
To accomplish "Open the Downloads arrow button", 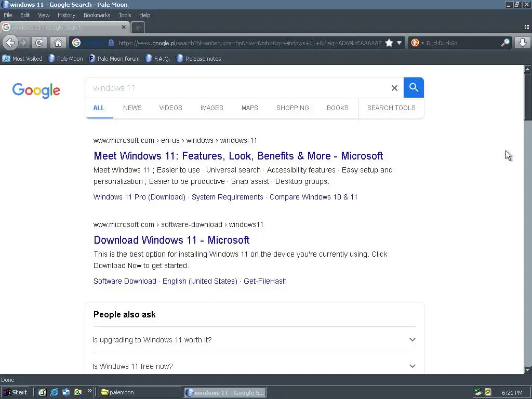I will point(523,43).
